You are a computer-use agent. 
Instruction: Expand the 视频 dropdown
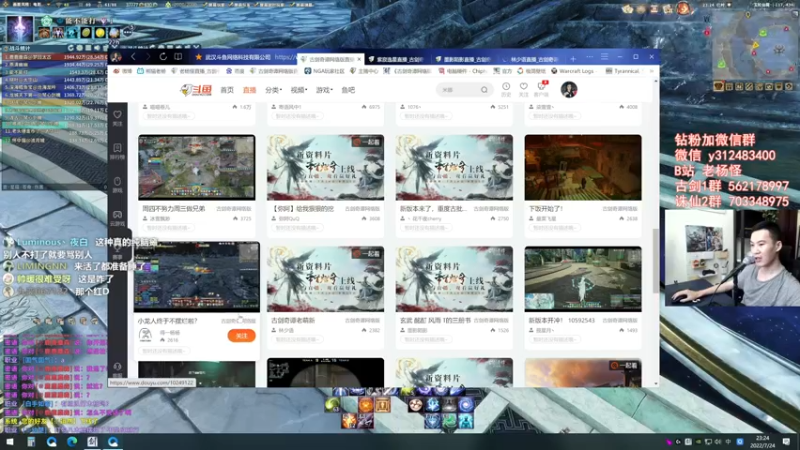298,90
